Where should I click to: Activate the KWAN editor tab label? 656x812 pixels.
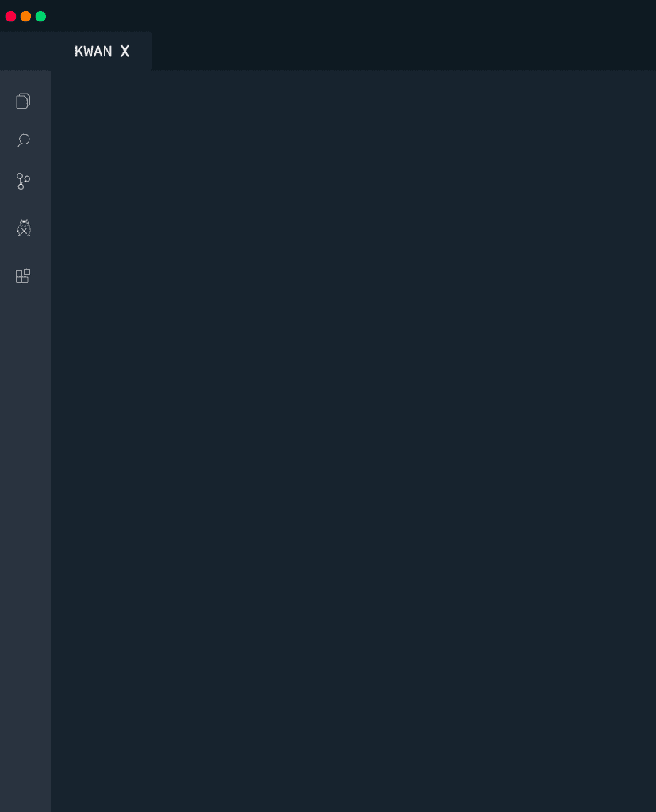coord(94,52)
